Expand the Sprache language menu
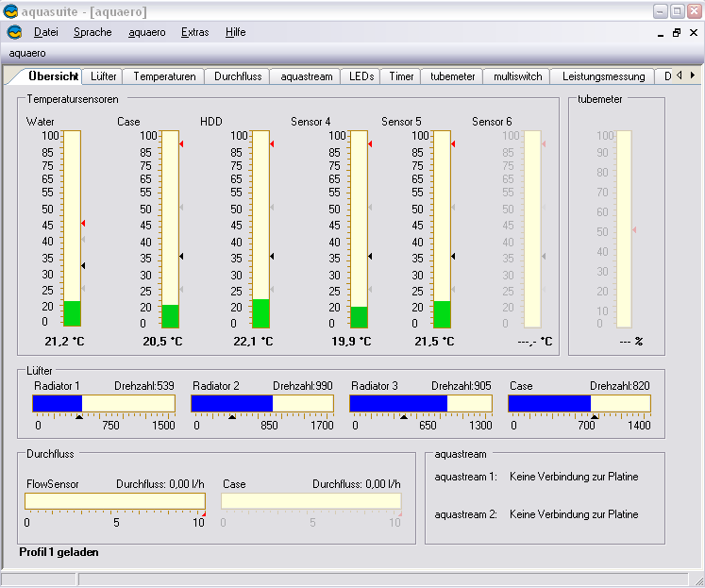This screenshot has width=705, height=588. [92, 32]
